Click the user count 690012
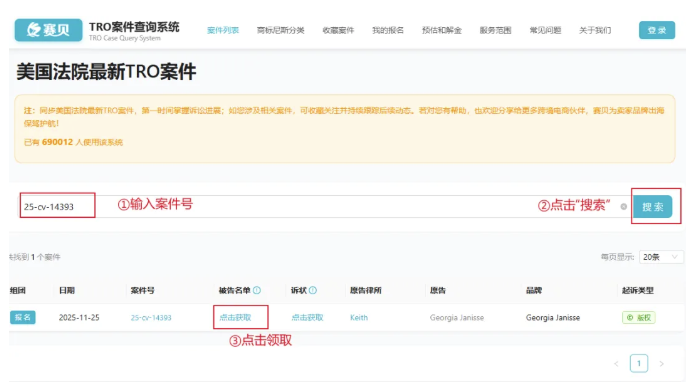 [57, 142]
